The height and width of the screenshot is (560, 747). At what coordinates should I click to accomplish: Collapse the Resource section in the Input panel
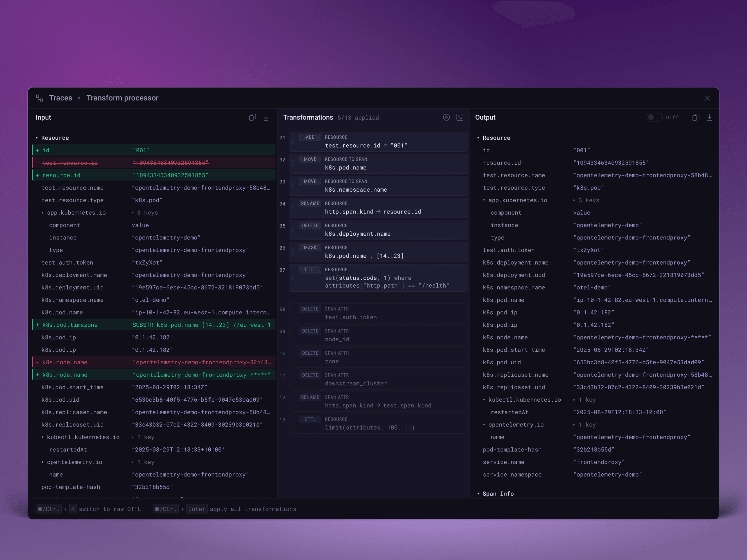(37, 138)
